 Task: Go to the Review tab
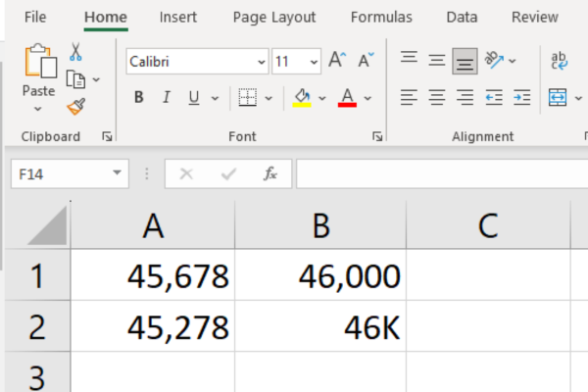tap(535, 18)
